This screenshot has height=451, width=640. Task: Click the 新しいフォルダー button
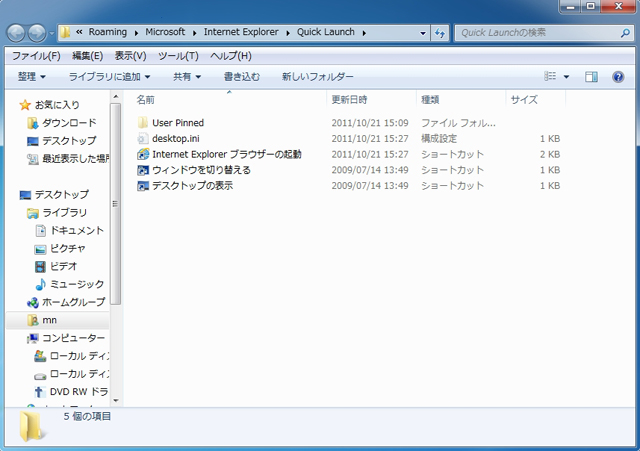pos(318,77)
